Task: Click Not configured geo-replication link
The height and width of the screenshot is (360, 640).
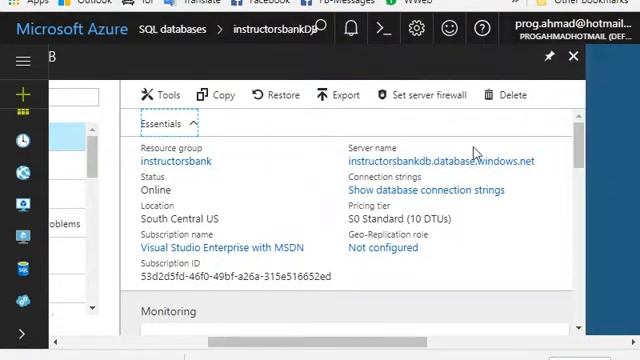Action: [383, 248]
